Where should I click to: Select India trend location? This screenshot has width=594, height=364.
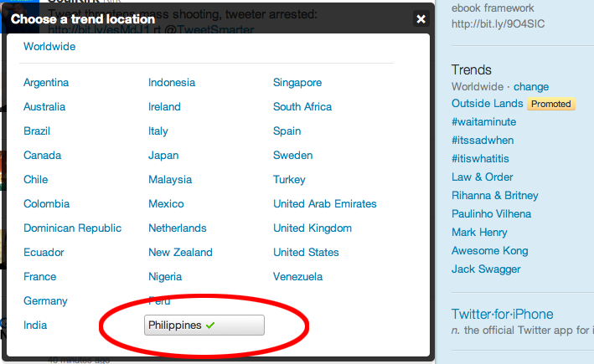point(35,326)
